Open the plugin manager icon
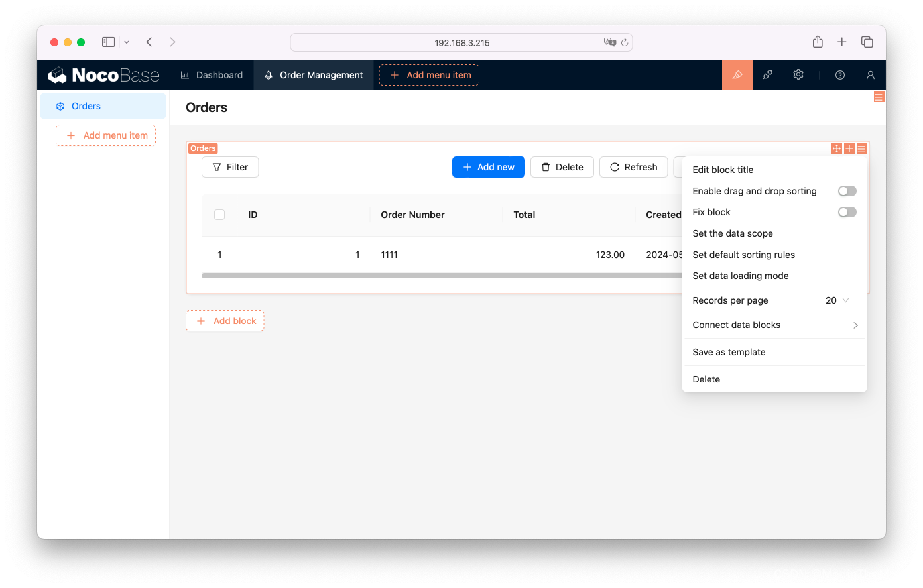This screenshot has height=588, width=923. click(x=768, y=75)
